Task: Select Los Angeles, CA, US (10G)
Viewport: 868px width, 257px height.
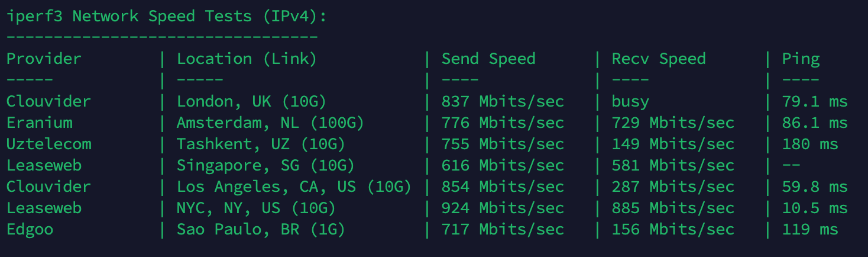Action: point(294,187)
